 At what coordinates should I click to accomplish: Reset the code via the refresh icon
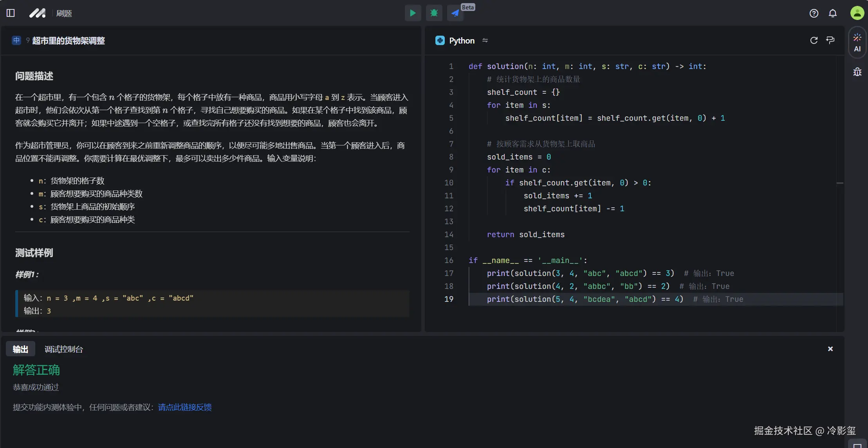tap(814, 40)
